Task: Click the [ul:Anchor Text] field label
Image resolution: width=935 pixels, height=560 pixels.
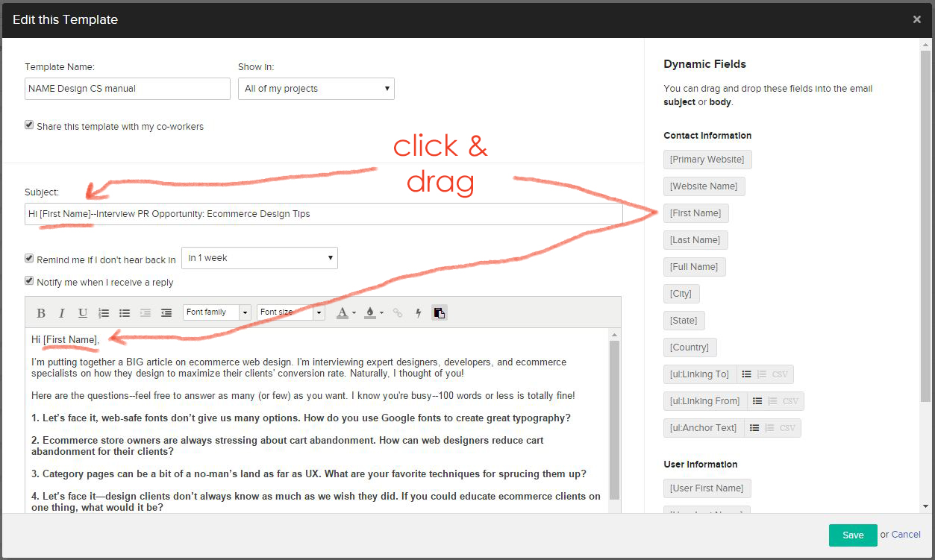Action: 704,428
